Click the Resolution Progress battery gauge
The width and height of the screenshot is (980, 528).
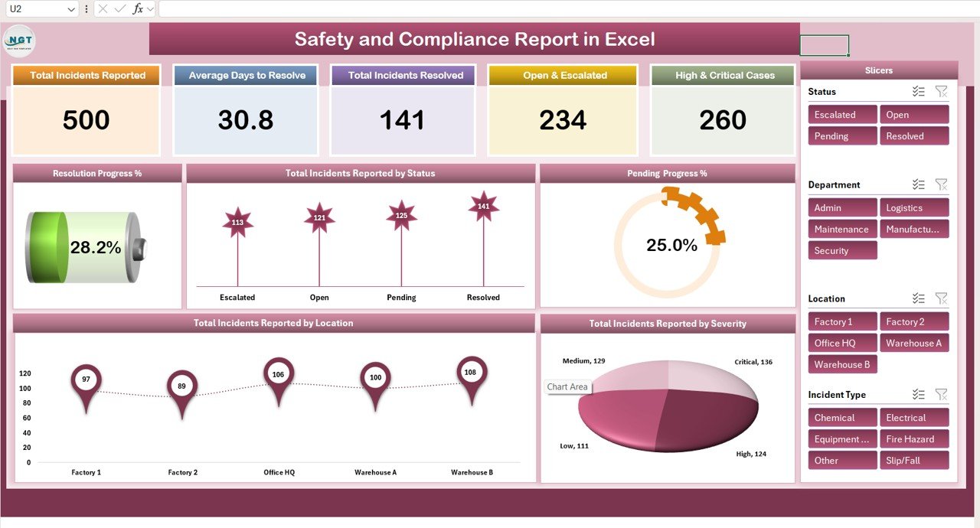[x=84, y=247]
